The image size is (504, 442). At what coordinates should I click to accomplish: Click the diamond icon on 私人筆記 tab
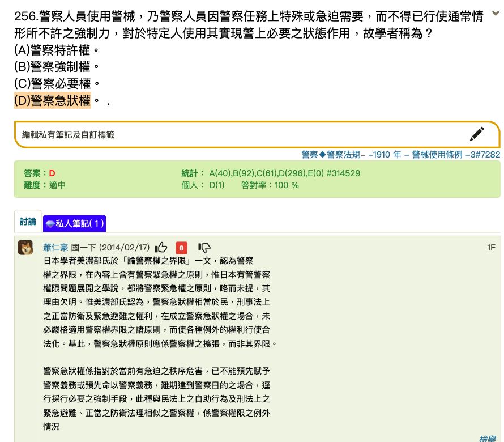50,224
